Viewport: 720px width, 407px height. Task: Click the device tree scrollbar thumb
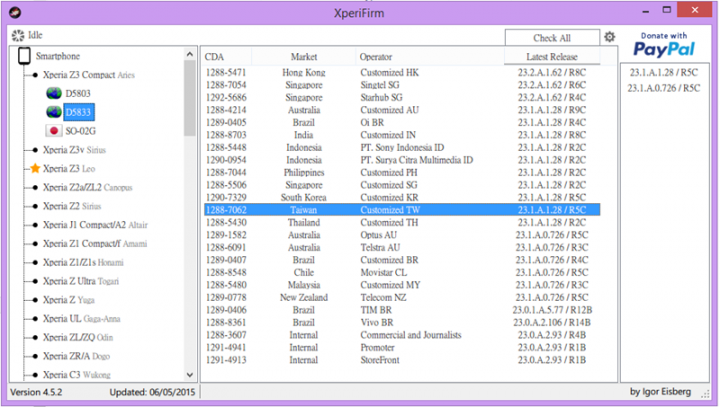pos(190,98)
